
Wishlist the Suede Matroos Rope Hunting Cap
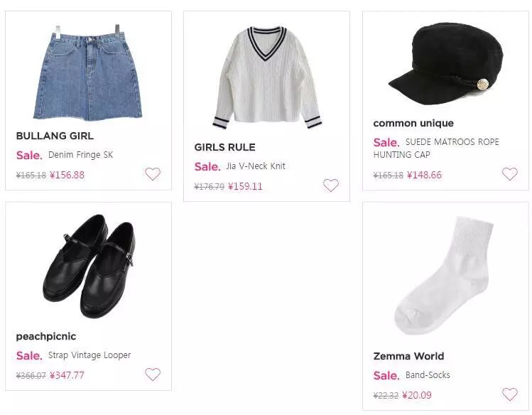click(510, 174)
